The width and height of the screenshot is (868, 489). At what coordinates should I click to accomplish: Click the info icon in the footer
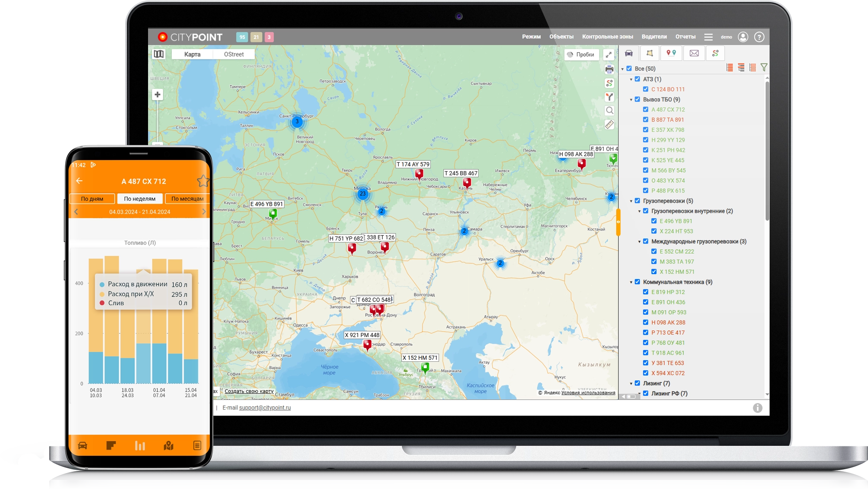(758, 408)
